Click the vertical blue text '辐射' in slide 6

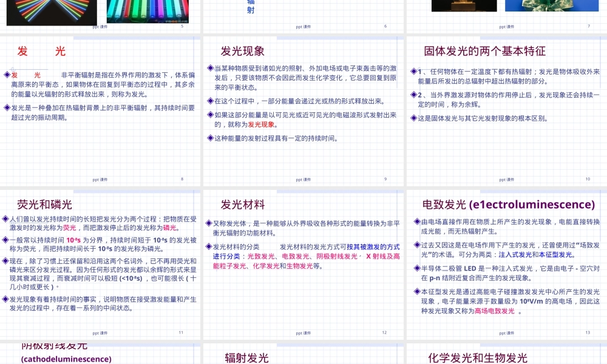[251, 7]
